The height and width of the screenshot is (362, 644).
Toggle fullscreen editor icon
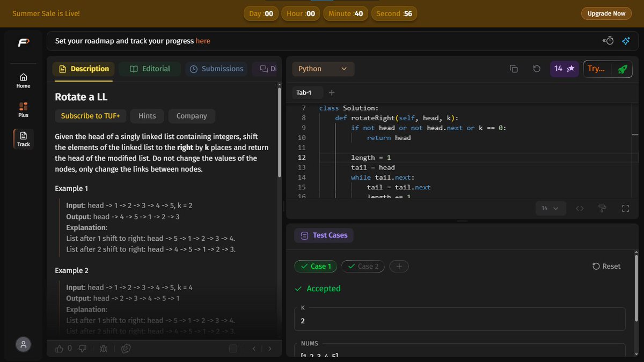point(625,209)
